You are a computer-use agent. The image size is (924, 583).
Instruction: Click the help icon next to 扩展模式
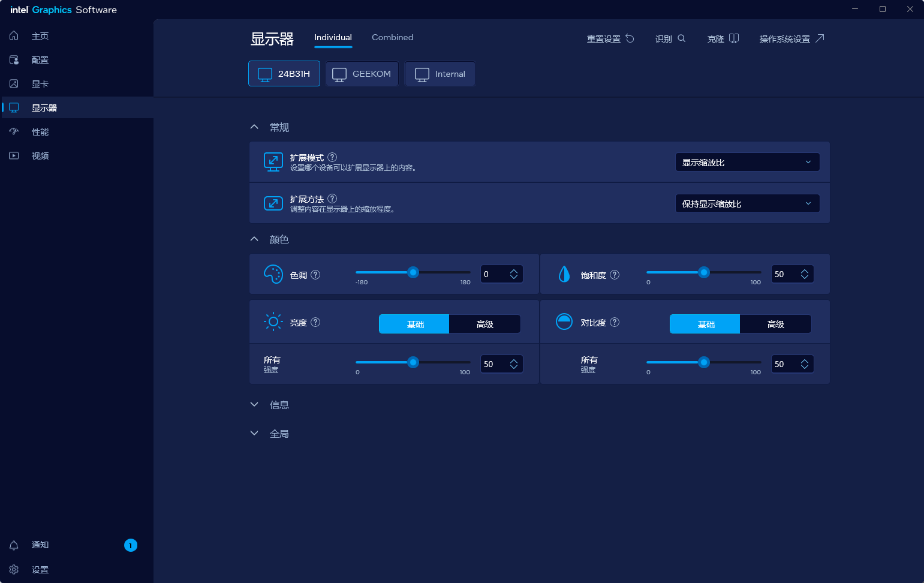pos(332,157)
